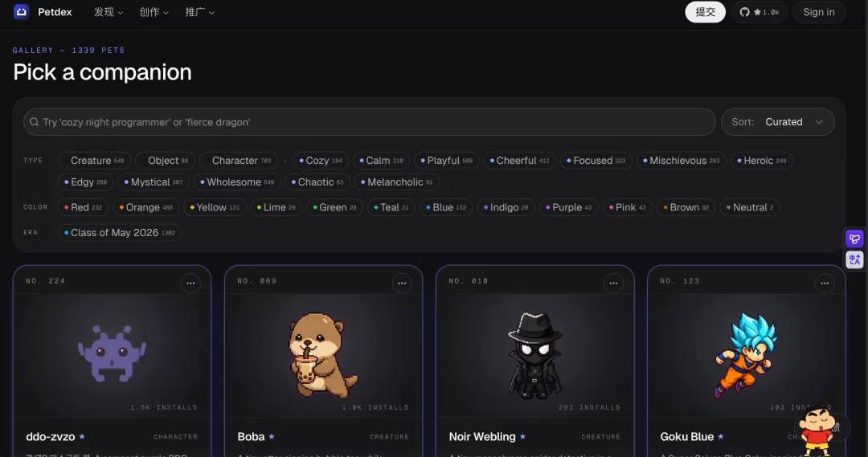Filter by Neutral color

click(750, 207)
